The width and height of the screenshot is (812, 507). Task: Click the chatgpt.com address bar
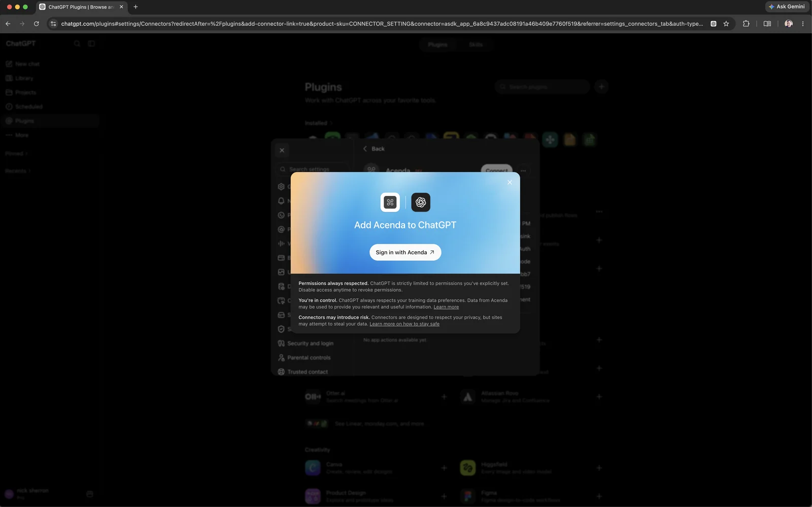(382, 24)
